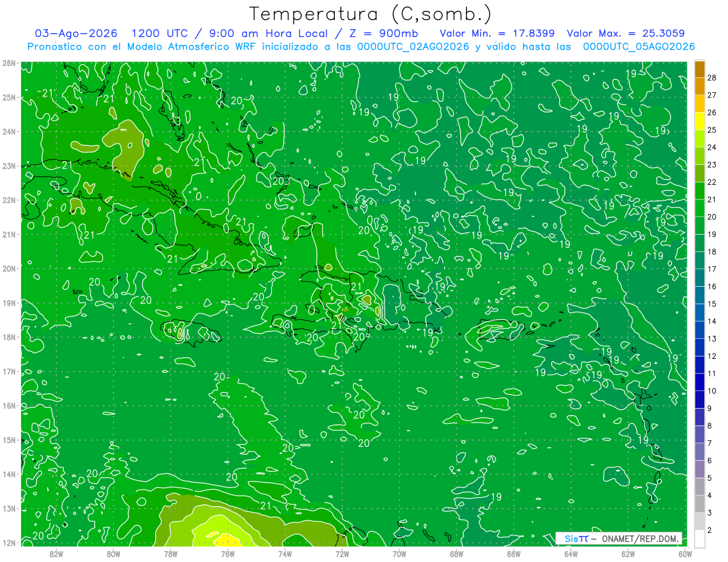The image size is (728, 562).
Task: Select the 0000UTC_05AGO2026 valid-until time
Action: coord(639,47)
